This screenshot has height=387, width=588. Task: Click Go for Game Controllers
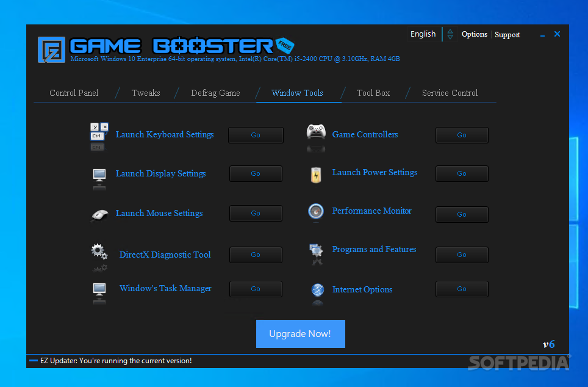(462, 135)
